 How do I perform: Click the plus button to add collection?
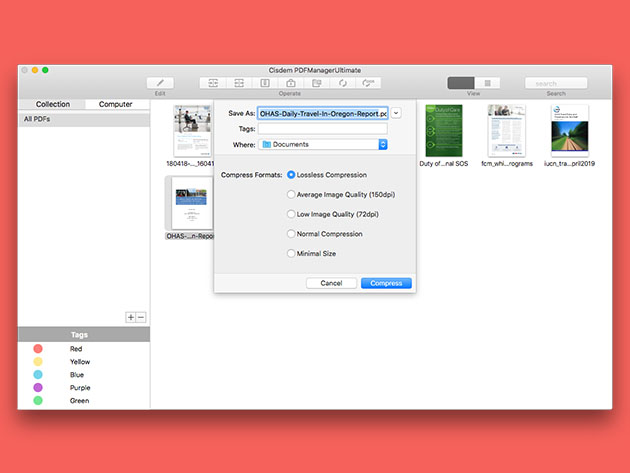[x=130, y=317]
